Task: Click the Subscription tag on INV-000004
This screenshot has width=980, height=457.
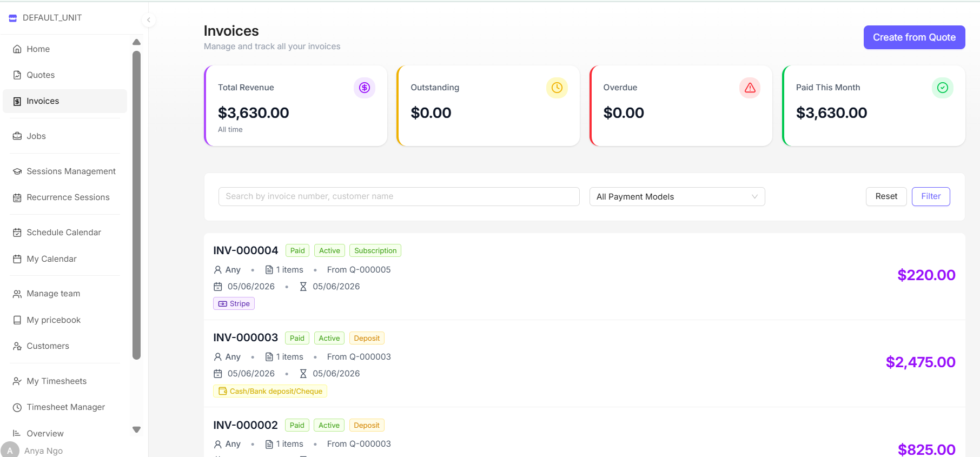Action: click(x=375, y=250)
